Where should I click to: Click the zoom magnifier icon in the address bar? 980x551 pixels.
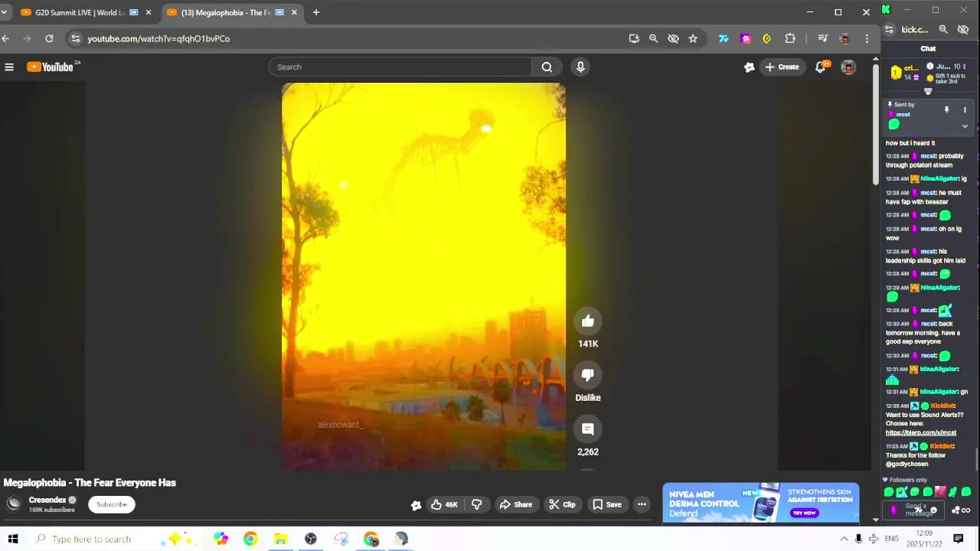click(x=653, y=38)
